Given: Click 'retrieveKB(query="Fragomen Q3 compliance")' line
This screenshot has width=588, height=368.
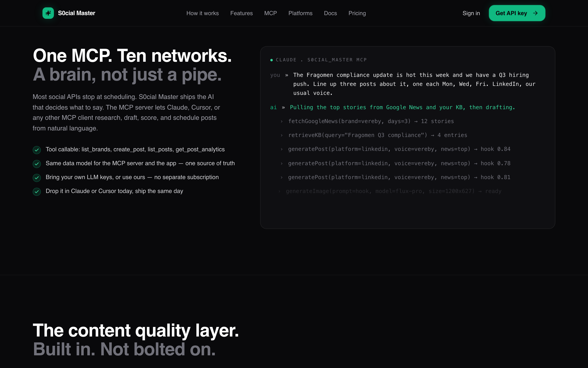Looking at the screenshot, I should 378,135.
